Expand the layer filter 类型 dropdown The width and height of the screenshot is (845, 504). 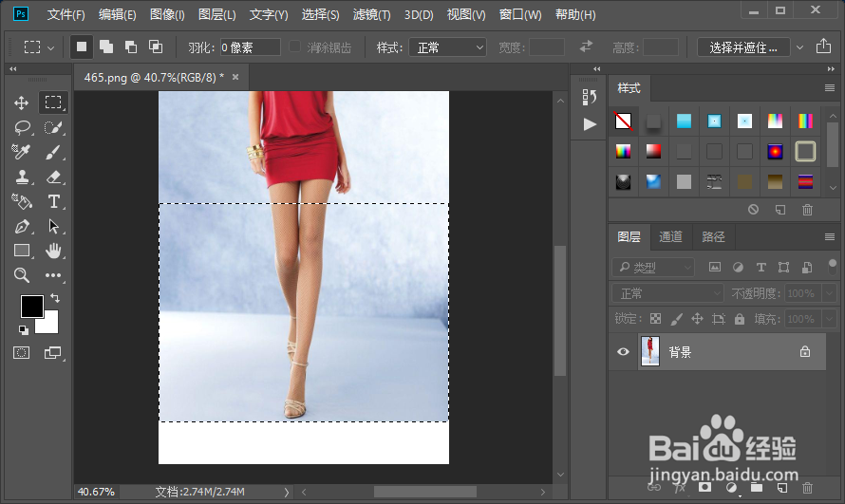[x=654, y=268]
